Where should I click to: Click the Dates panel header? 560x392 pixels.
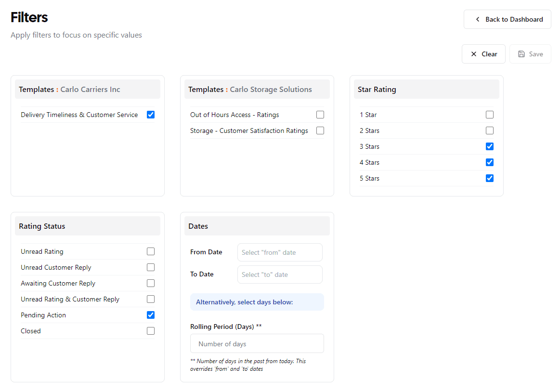coord(257,226)
